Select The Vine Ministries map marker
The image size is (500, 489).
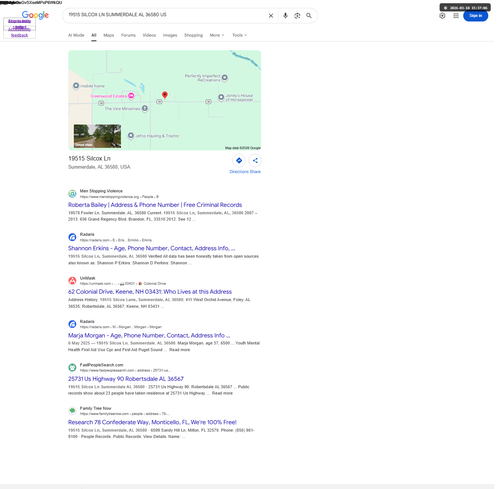pyautogui.click(x=145, y=108)
